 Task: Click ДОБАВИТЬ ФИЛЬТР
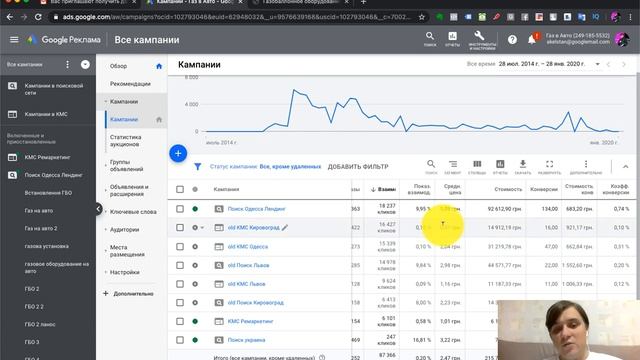point(358,167)
